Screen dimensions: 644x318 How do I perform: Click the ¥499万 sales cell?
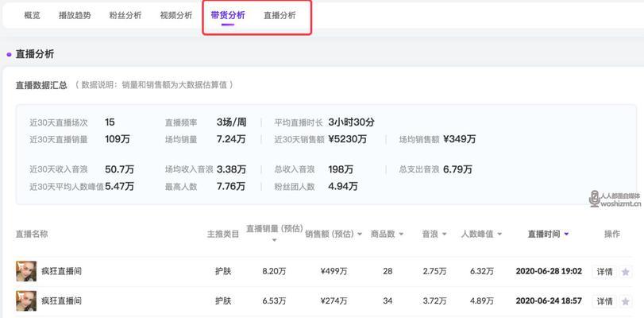(334, 272)
